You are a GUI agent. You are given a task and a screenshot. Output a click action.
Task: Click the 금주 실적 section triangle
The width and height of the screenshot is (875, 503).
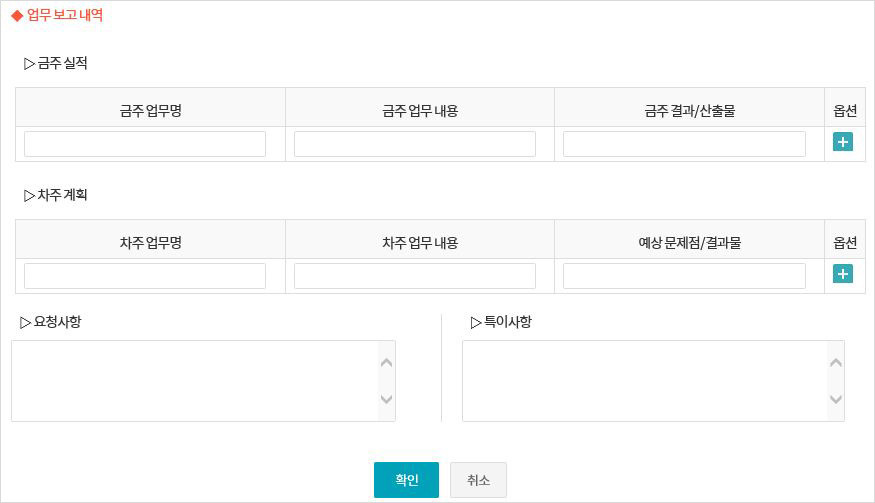click(x=29, y=63)
